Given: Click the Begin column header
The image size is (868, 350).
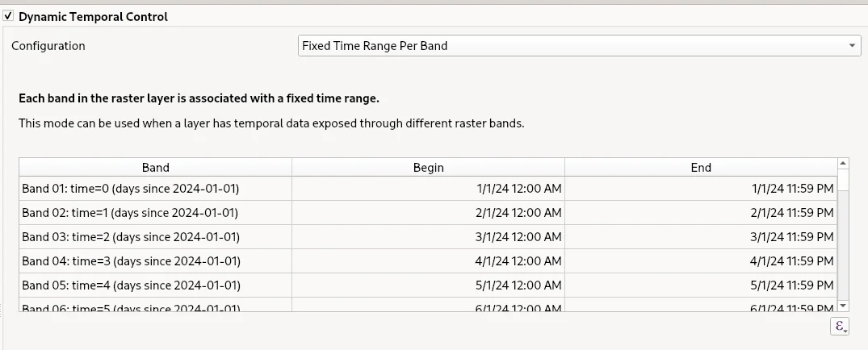Looking at the screenshot, I should coord(428,167).
